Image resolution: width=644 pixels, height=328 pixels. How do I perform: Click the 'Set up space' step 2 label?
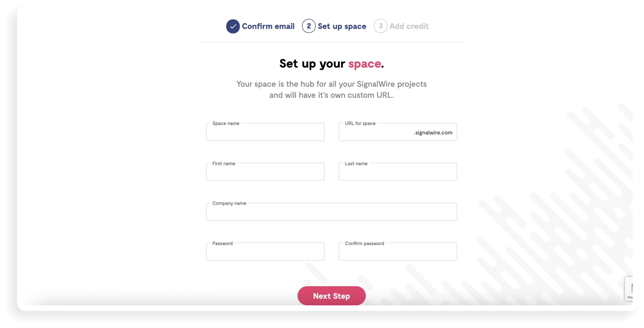tap(342, 26)
